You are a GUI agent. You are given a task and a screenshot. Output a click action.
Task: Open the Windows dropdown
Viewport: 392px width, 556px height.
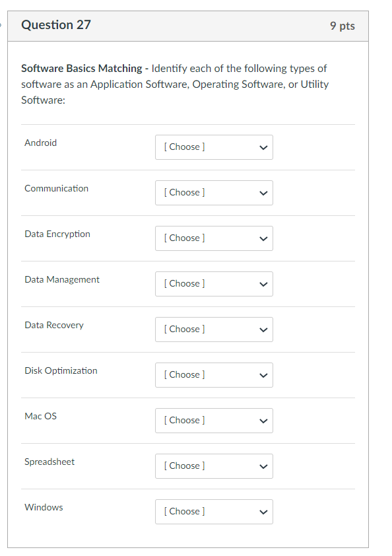pos(214,511)
